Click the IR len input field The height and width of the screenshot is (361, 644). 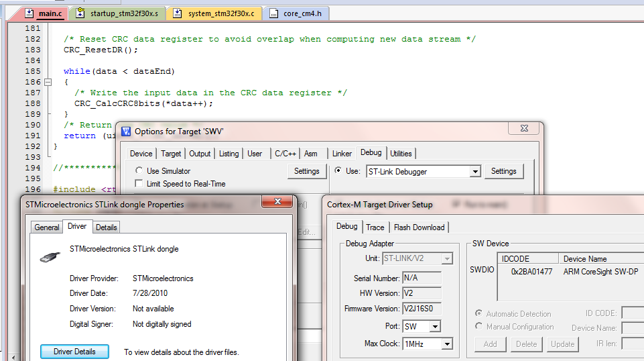click(x=633, y=344)
